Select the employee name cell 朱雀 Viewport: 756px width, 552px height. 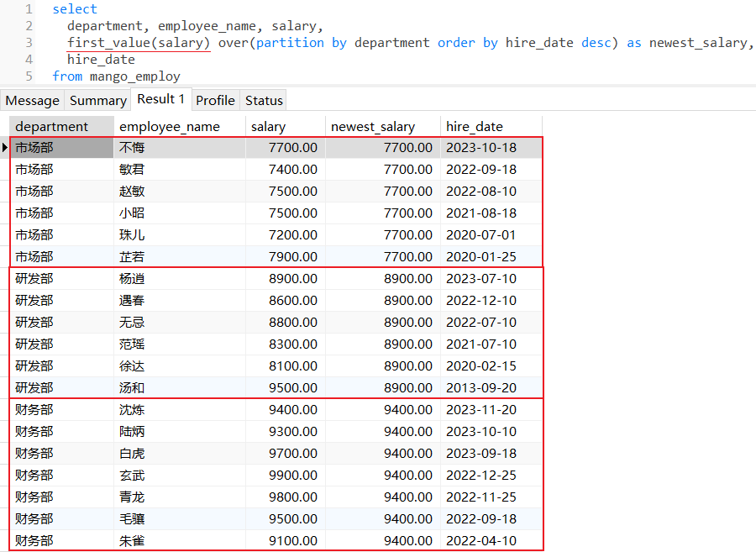[180, 541]
